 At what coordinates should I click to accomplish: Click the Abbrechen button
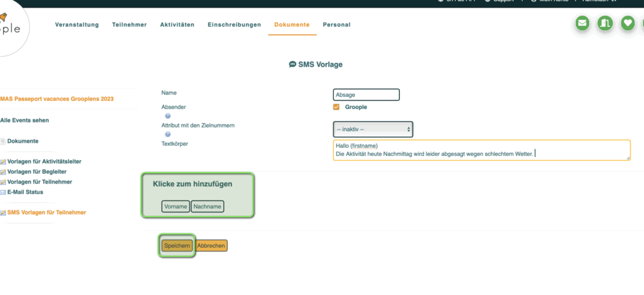(211, 246)
